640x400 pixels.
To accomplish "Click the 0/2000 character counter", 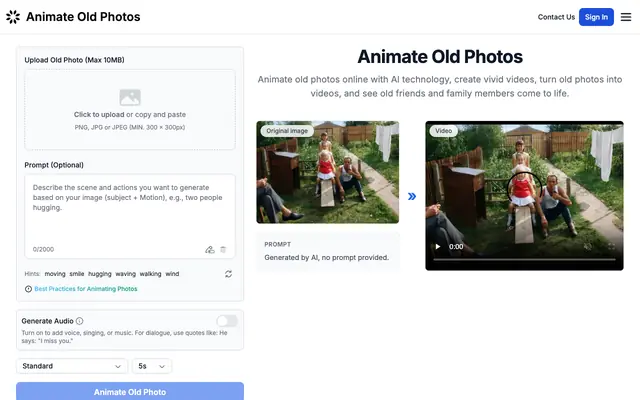I will pyautogui.click(x=43, y=249).
